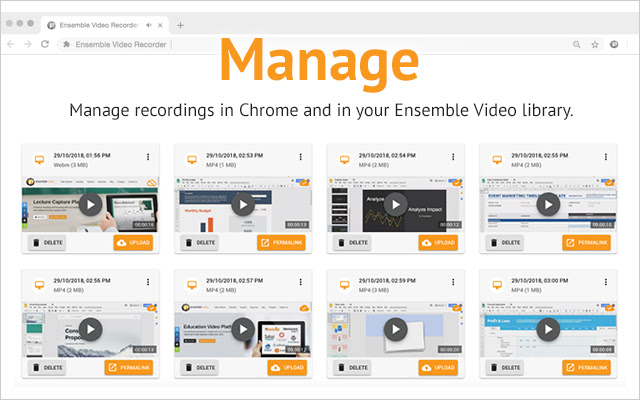Image resolution: width=640 pixels, height=400 pixels.
Task: Click the screen icon on 01:56 PM card
Action: (39, 160)
